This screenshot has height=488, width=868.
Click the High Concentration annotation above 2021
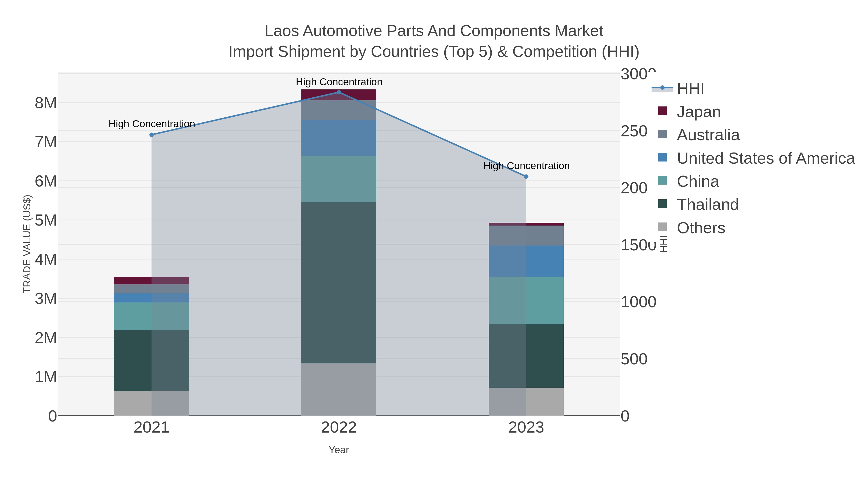point(152,124)
